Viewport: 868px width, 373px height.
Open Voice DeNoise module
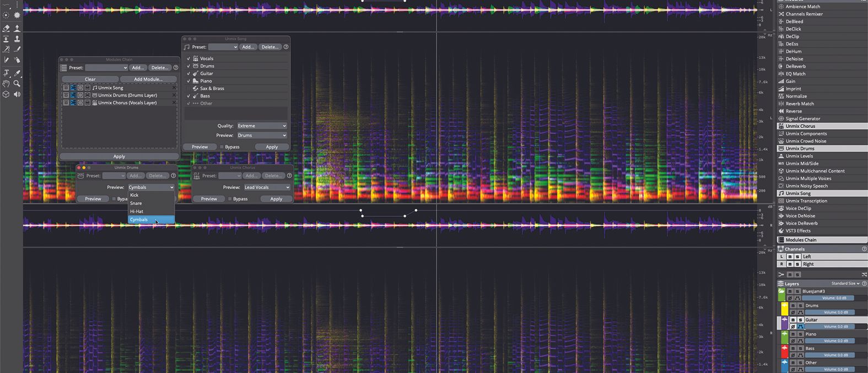tap(822, 216)
